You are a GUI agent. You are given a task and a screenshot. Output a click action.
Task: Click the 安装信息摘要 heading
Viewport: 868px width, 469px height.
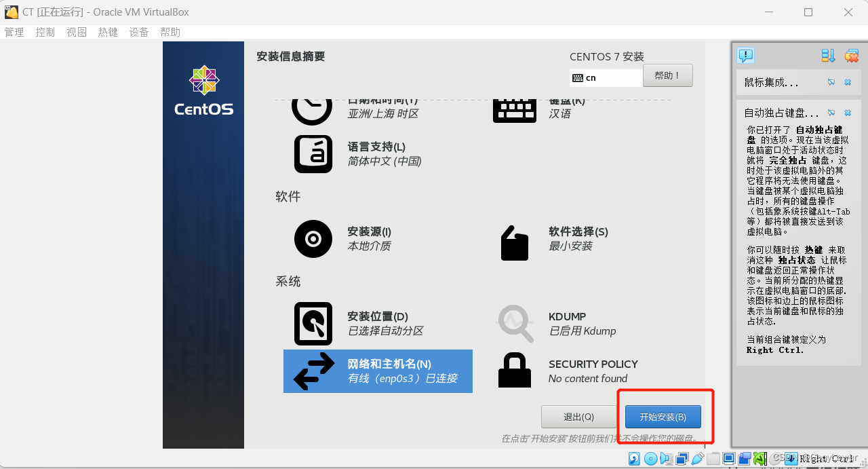[x=291, y=56]
